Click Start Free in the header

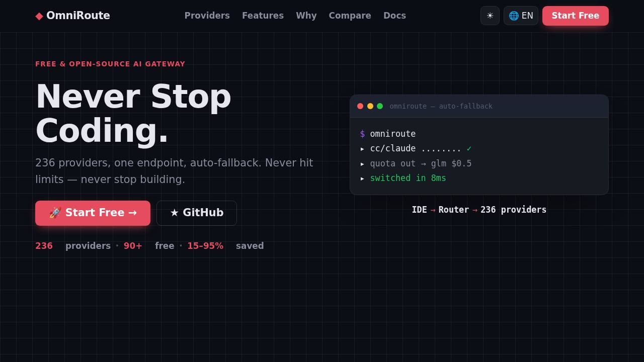click(576, 16)
